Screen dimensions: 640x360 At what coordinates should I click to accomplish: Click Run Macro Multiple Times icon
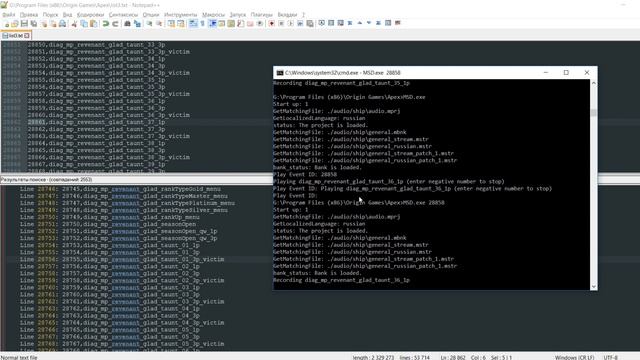(x=300, y=24)
